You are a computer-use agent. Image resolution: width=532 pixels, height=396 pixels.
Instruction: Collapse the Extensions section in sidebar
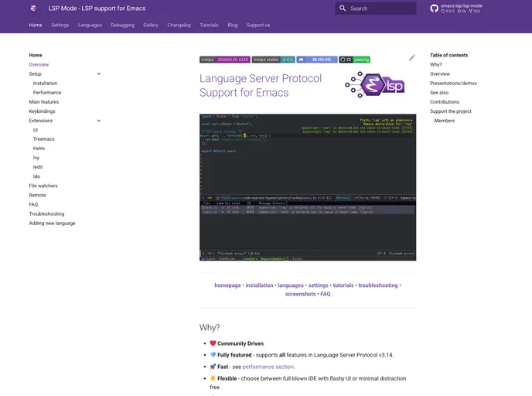(x=99, y=121)
